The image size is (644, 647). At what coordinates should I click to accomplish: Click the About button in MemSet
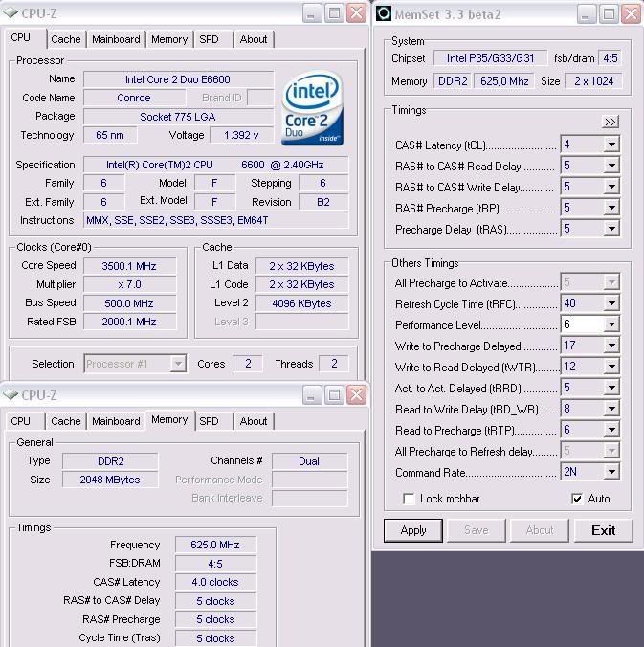point(539,530)
